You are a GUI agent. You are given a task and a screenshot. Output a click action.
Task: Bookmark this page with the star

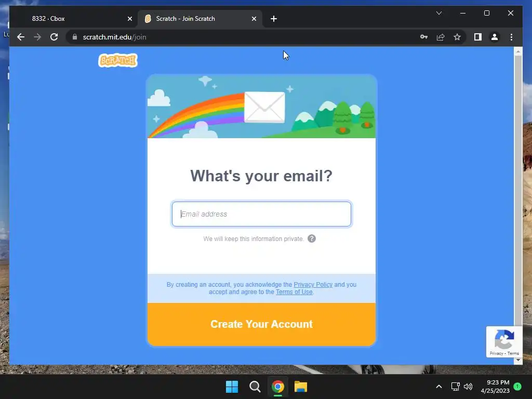[457, 37]
